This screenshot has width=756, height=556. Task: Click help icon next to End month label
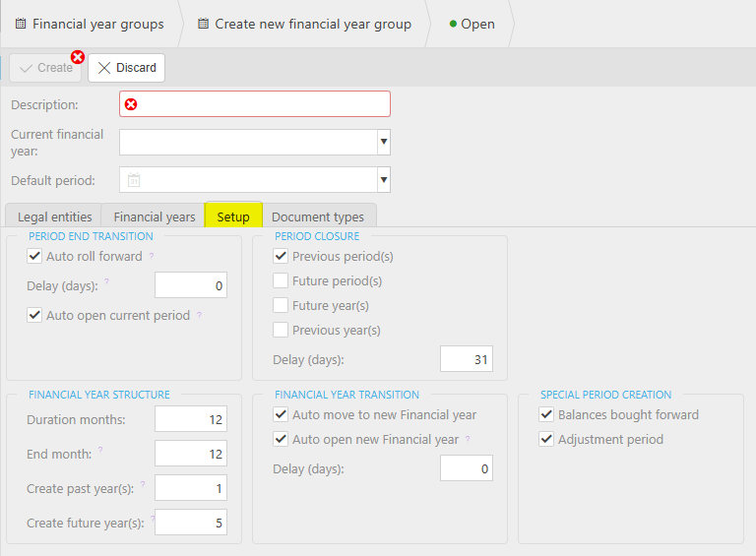click(x=100, y=450)
